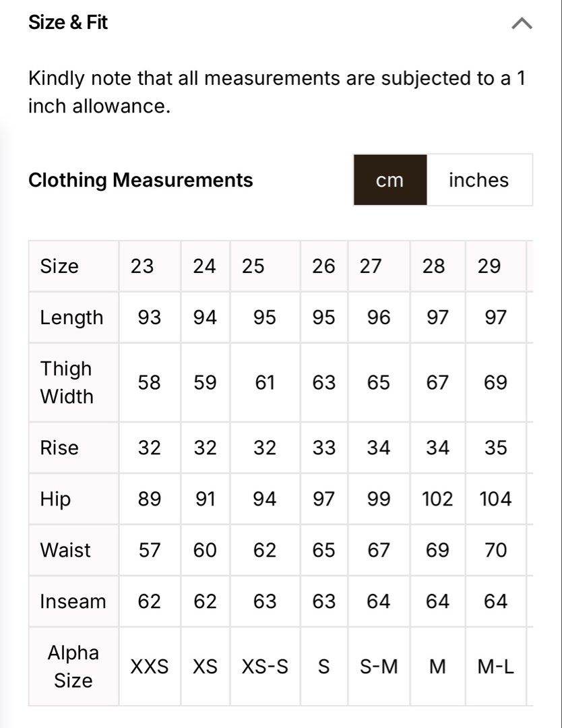Select the cm unit toggle

[x=389, y=180]
